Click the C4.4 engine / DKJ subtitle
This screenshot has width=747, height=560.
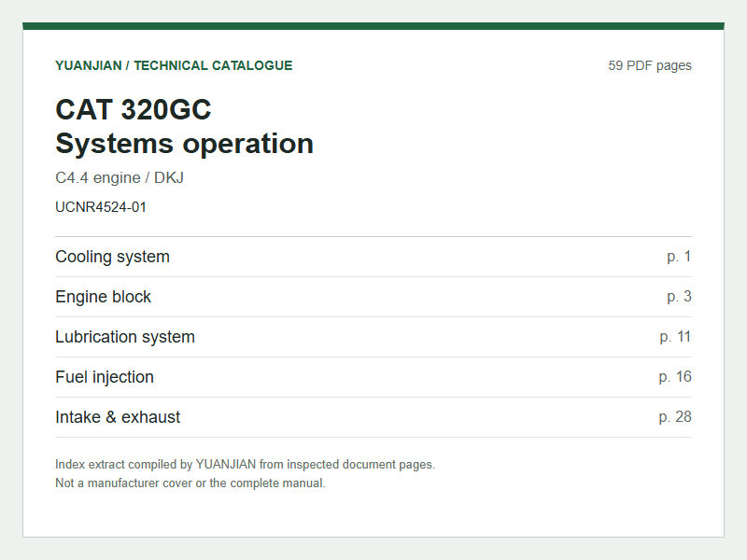(x=120, y=177)
